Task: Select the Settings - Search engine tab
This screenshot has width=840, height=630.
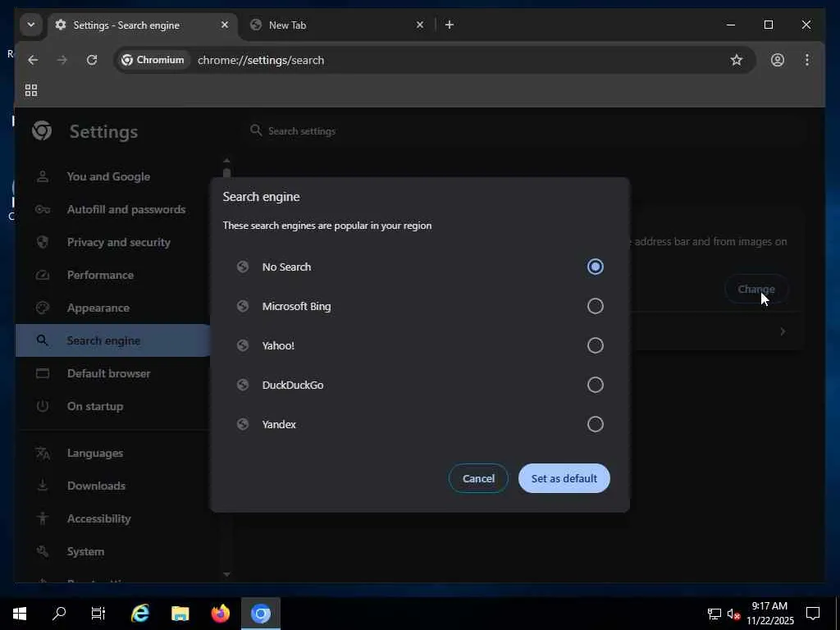Action: 143,25
